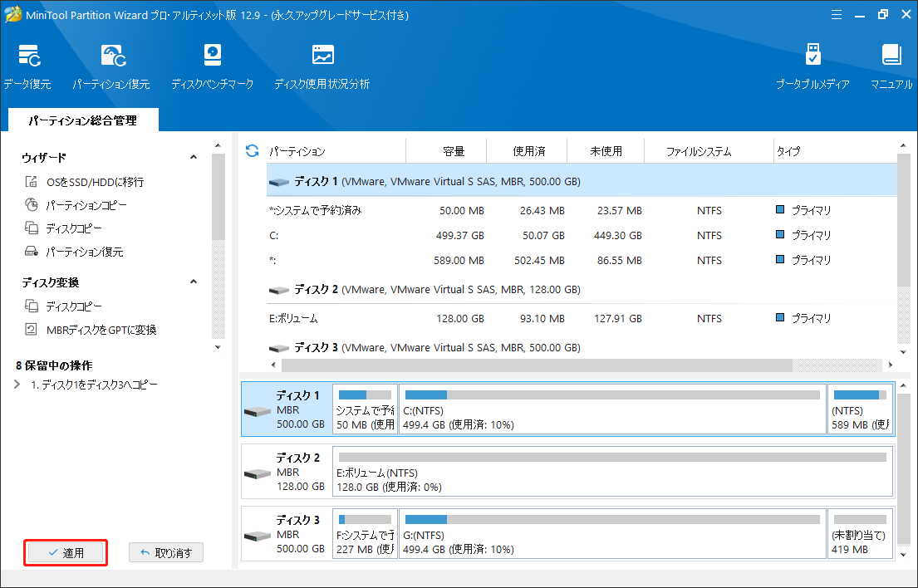This screenshot has height=588, width=918.
Task: Open the hamburger menu in title bar
Action: pyautogui.click(x=837, y=15)
